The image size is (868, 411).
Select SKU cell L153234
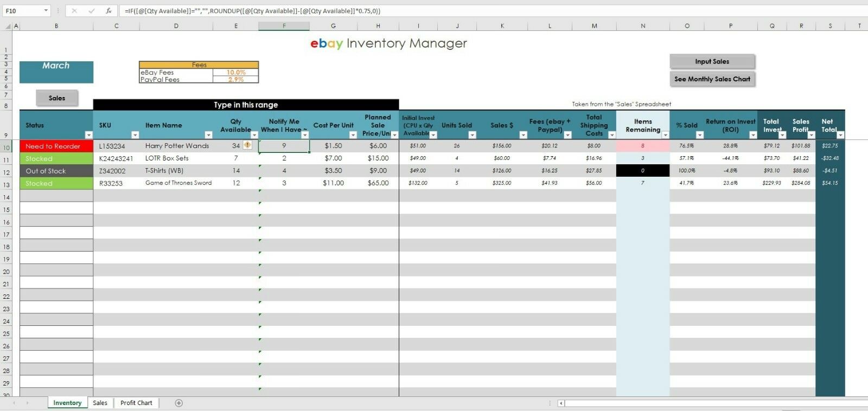tap(117, 146)
